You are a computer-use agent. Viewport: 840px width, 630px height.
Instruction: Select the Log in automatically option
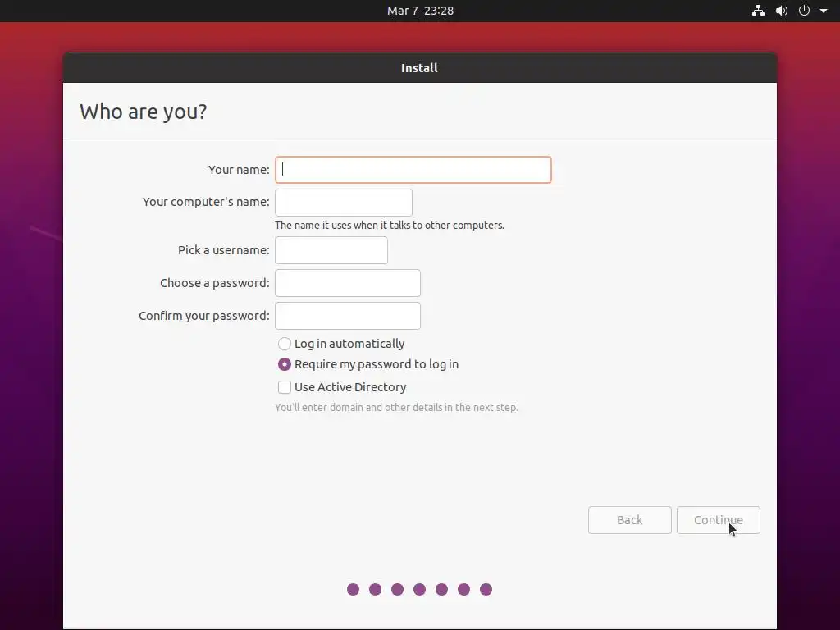(342, 344)
